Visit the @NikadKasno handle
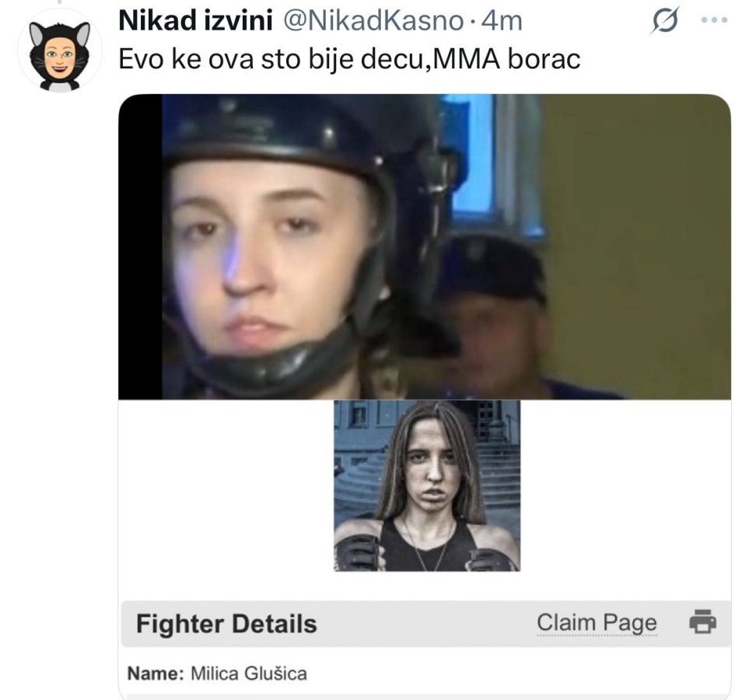The width and height of the screenshot is (749, 700). (373, 21)
